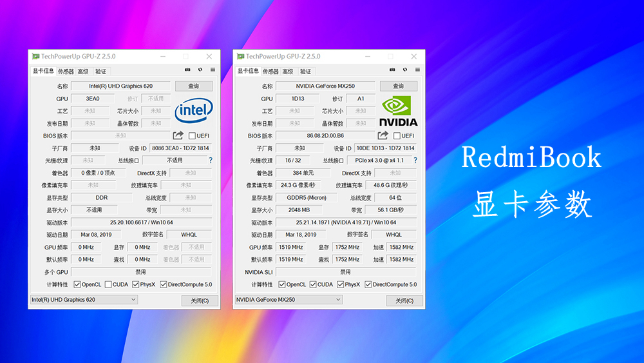Image resolution: width=644 pixels, height=363 pixels.
Task: Click revision field showing A1
Action: (x=361, y=99)
